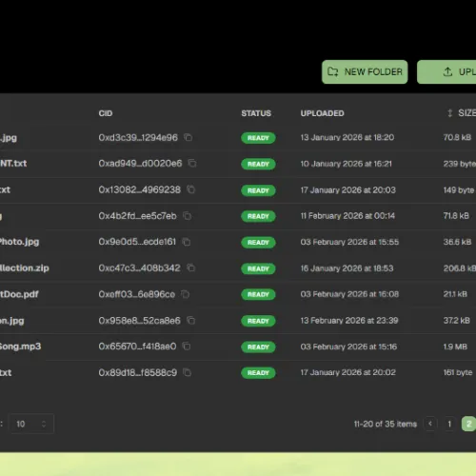Copy CID 0xad949...d0020e6
The height and width of the screenshot is (476, 476).
(x=192, y=164)
